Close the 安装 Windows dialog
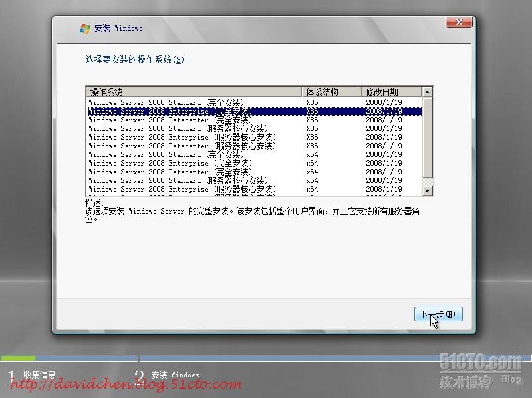The height and width of the screenshot is (398, 532). 459,22
